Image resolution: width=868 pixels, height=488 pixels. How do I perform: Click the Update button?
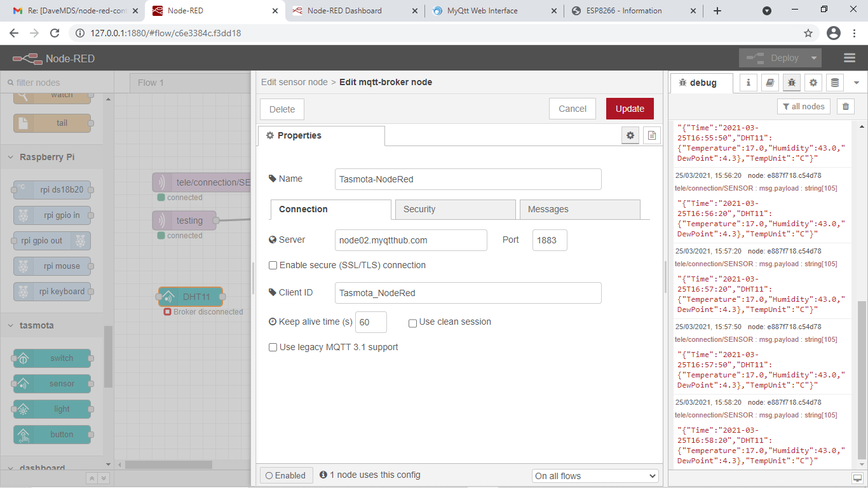[x=629, y=109]
